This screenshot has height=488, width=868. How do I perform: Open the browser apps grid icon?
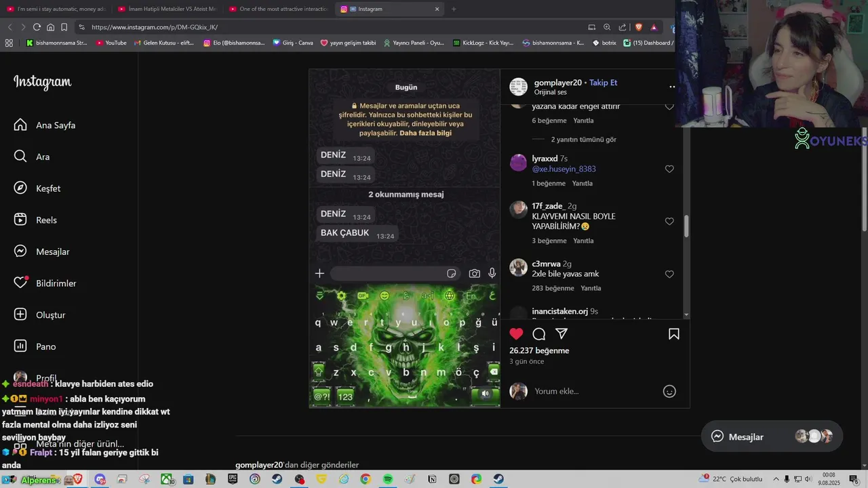9,43
